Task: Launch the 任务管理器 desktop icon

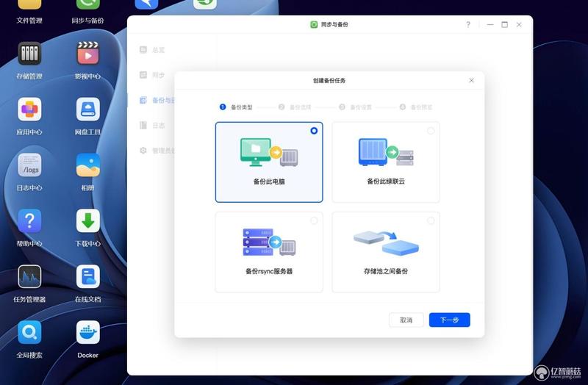Action: click(x=29, y=277)
